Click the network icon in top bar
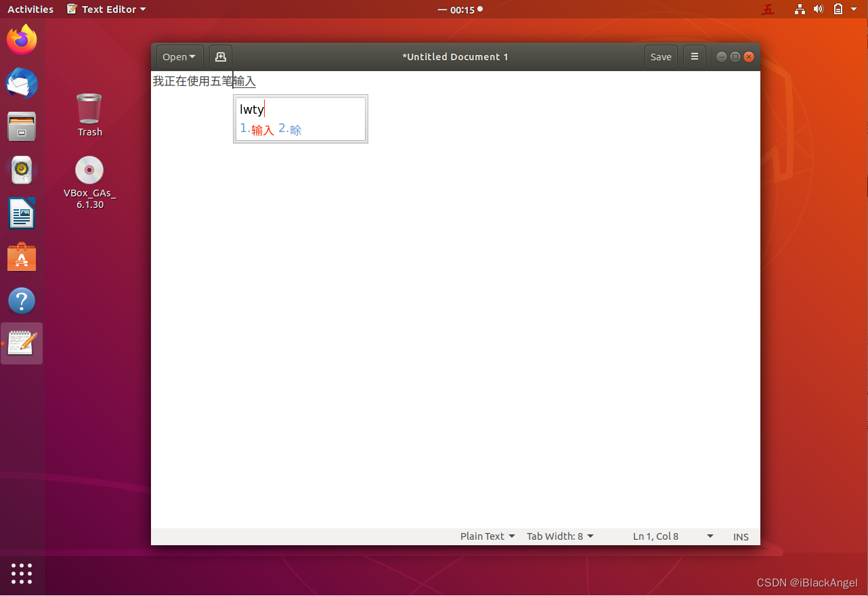Viewport: 868px width, 596px height. pyautogui.click(x=800, y=9)
